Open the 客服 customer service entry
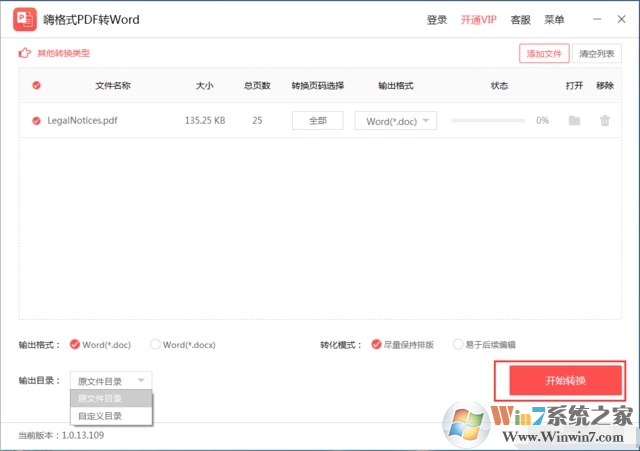Screen dimensions: 640x451 tap(520, 20)
